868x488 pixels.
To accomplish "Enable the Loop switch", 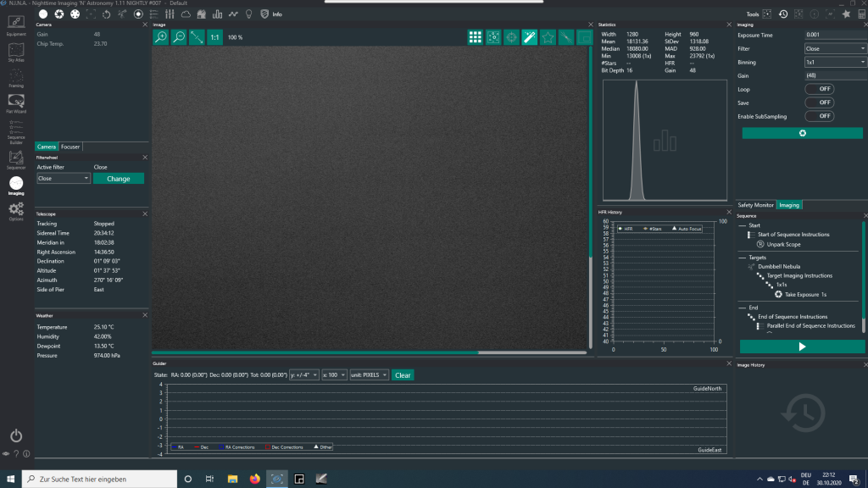I will [819, 89].
